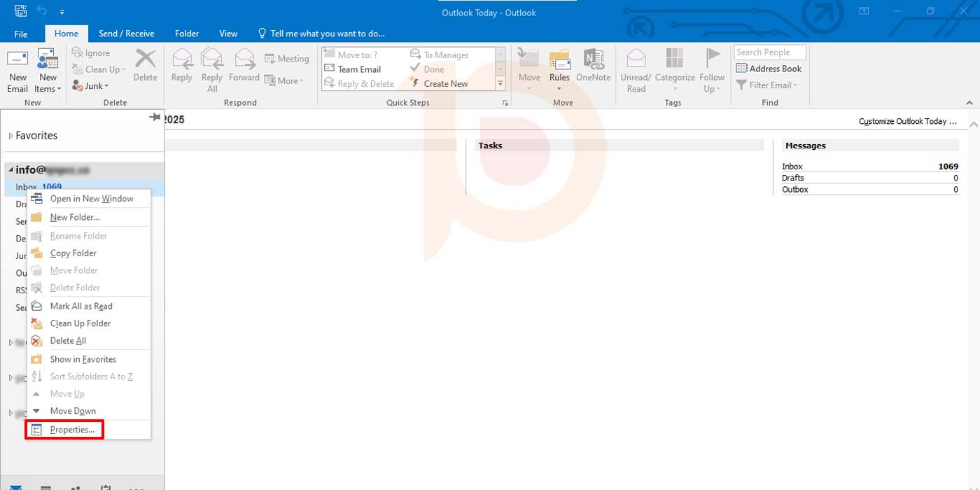Expand the Quick Steps gallery
Screen dimensions: 980x490
point(500,84)
